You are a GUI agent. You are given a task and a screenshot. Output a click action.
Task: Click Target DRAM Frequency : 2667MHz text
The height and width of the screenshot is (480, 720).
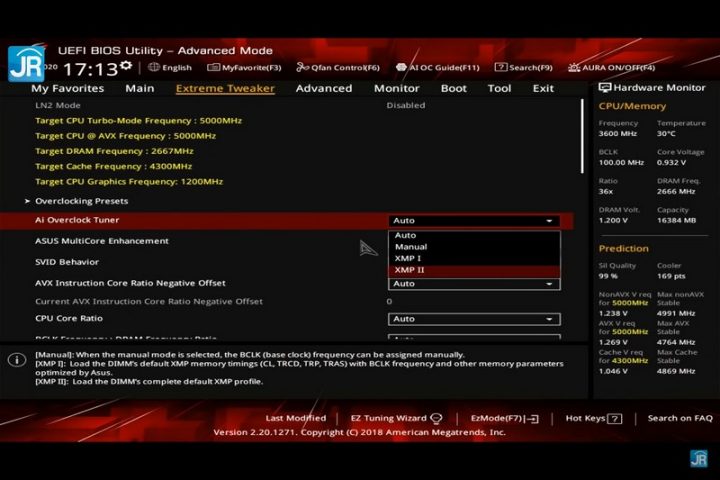pos(114,151)
